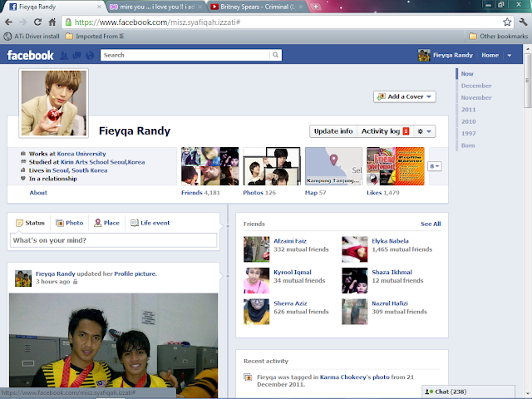Open friend Kyrool Iqmal profile

pos(293,273)
